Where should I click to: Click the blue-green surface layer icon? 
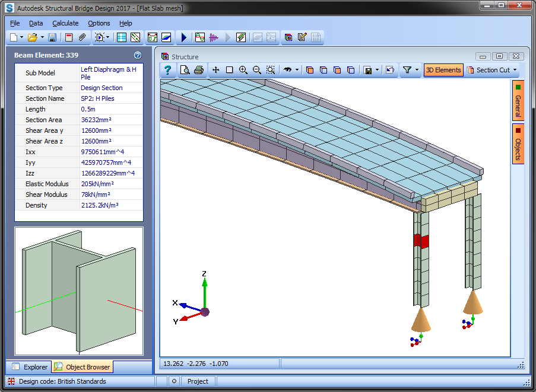click(166, 37)
